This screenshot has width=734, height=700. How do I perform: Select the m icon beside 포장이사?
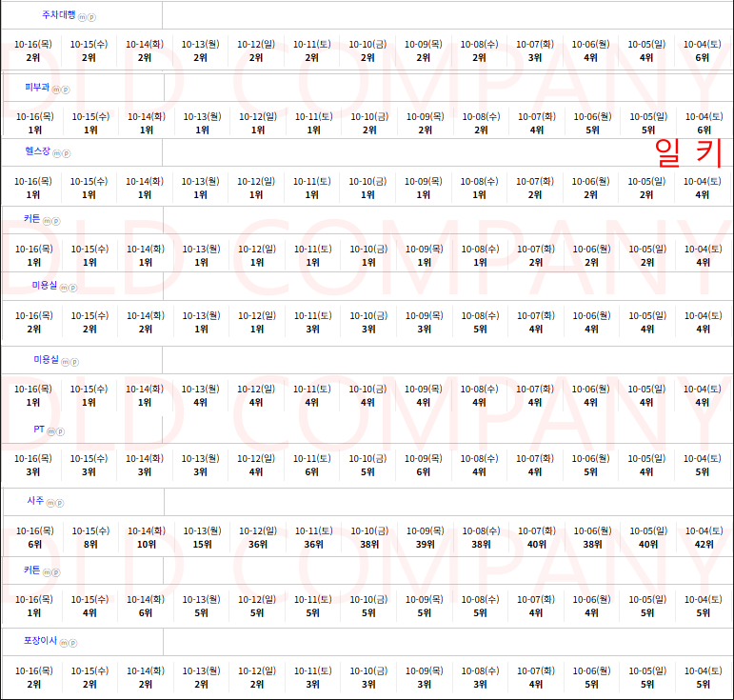tap(64, 644)
